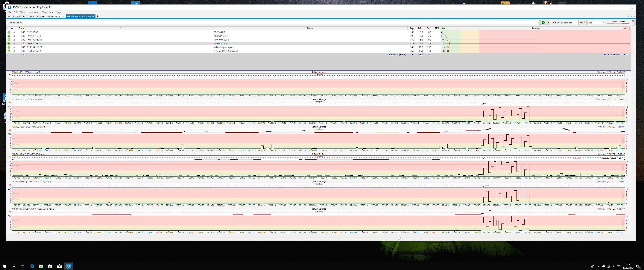Open Microsoft Edge from the taskbar
The width and height of the screenshot is (644, 270).
pyautogui.click(x=32, y=266)
